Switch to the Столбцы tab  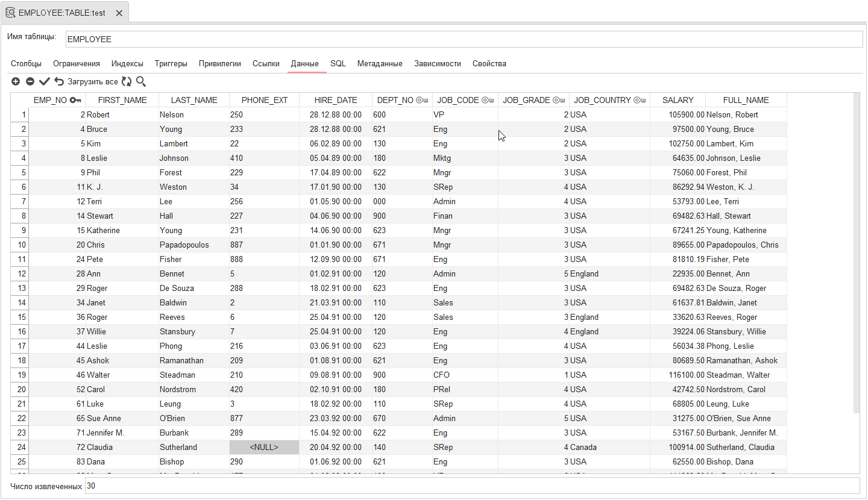[x=26, y=63]
